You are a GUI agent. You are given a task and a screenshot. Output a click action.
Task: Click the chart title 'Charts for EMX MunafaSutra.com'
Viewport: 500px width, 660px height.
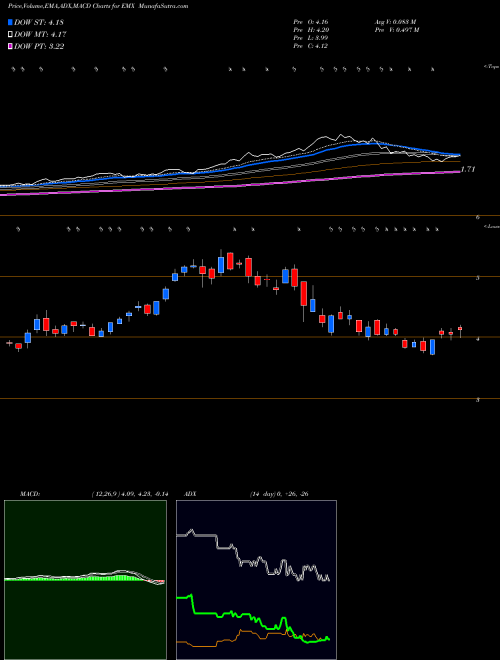(x=141, y=6)
